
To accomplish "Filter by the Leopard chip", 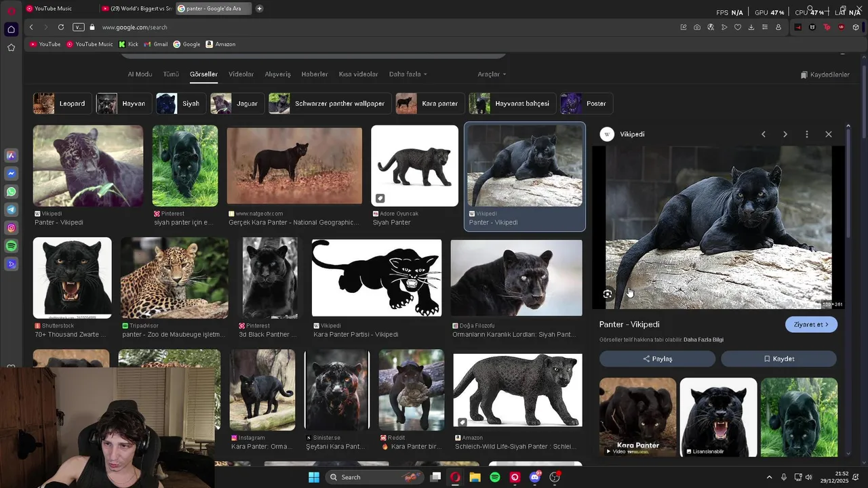I will click(x=62, y=104).
